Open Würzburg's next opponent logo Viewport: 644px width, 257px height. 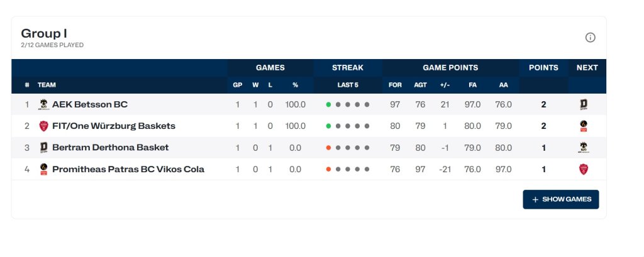(x=584, y=126)
